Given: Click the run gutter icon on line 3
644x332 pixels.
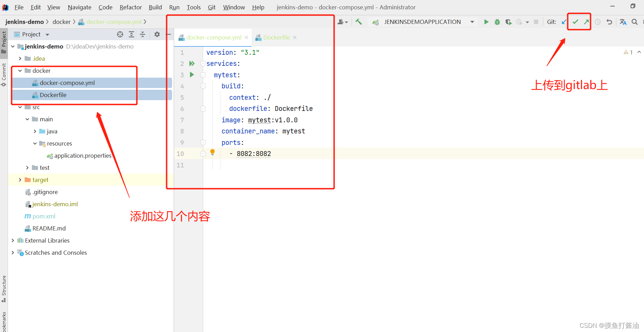Looking at the screenshot, I should click(x=192, y=75).
